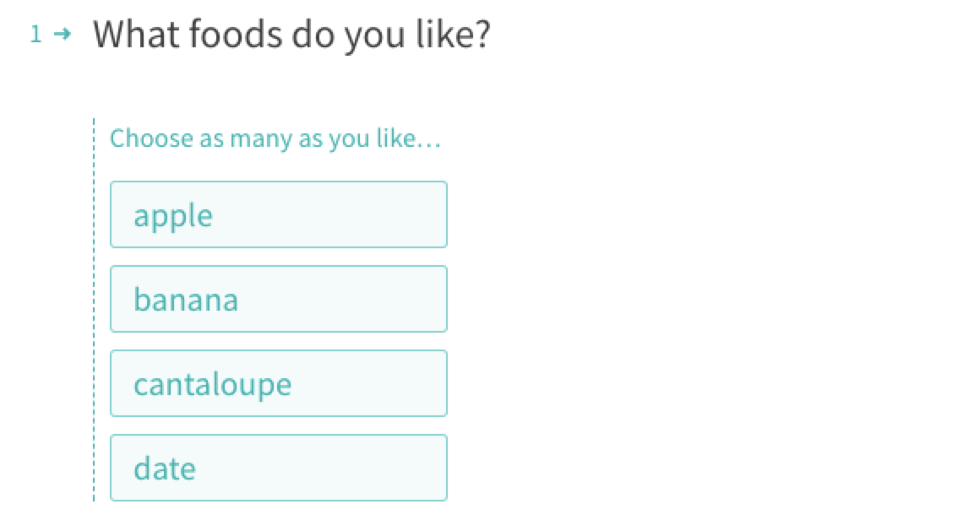The height and width of the screenshot is (515, 980).
Task: Select the banana option
Action: pyautogui.click(x=279, y=299)
